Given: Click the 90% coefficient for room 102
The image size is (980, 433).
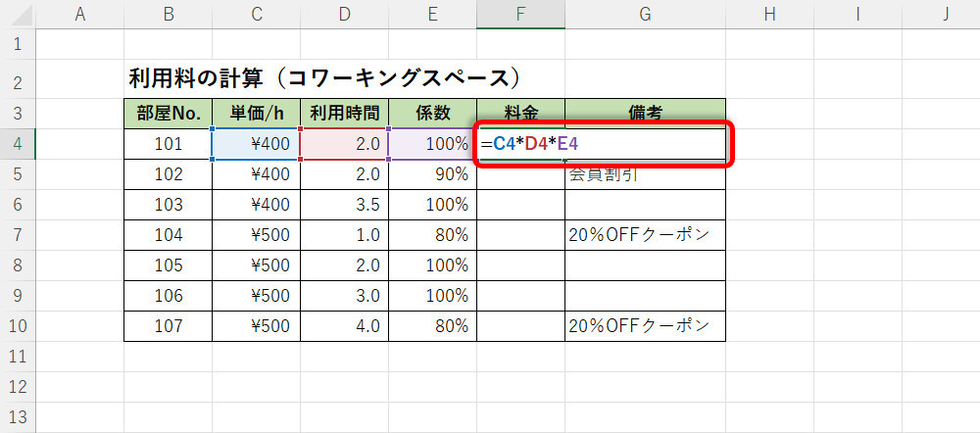Looking at the screenshot, I should [x=432, y=174].
